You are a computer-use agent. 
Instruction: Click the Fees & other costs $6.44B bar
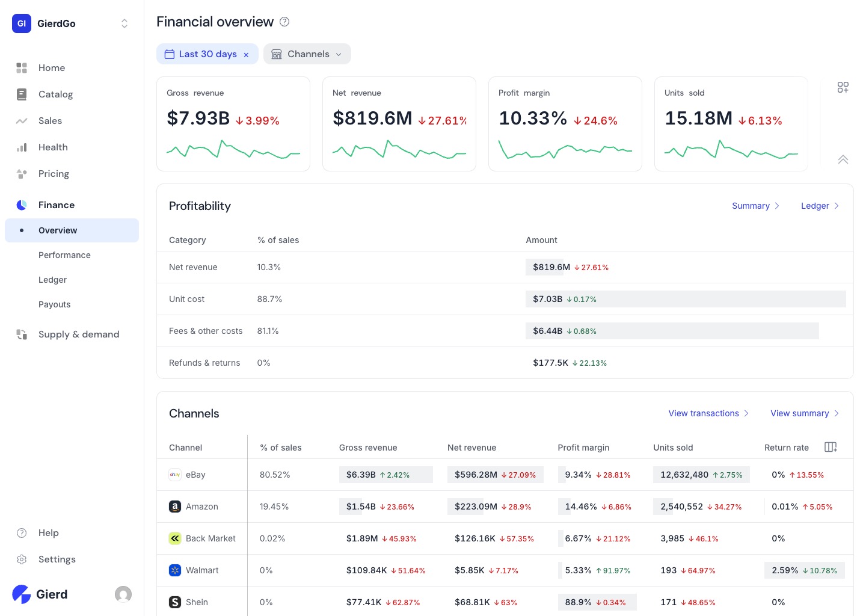(672, 331)
